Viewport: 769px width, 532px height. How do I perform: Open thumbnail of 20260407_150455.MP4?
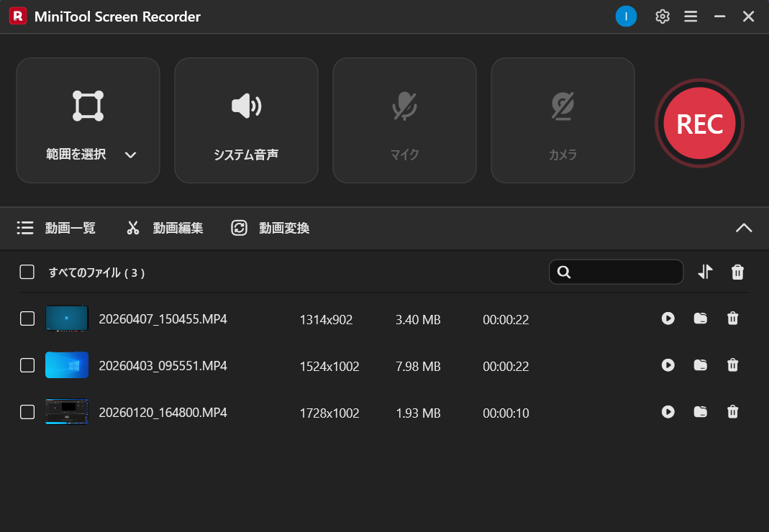pos(67,318)
